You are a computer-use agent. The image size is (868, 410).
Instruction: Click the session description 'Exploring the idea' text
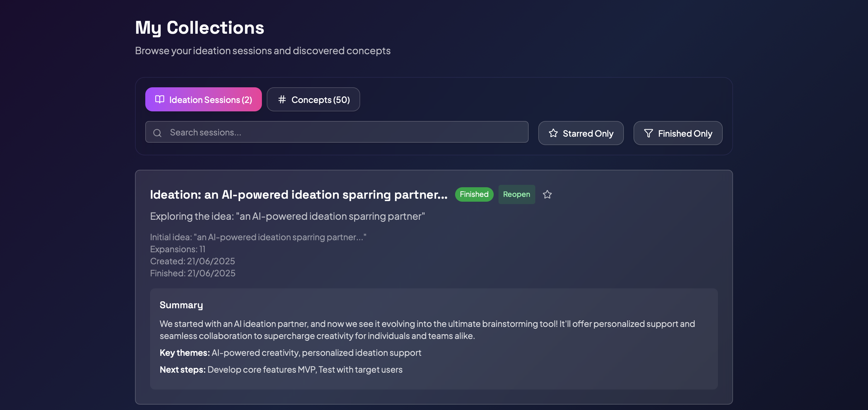(288, 216)
